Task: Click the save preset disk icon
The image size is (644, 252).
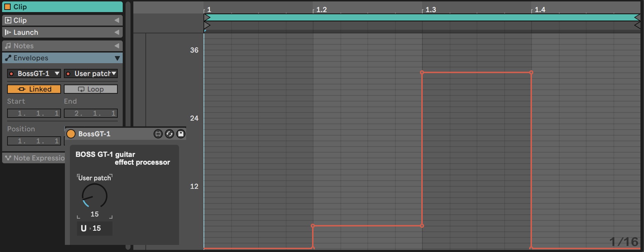Action: pyautogui.click(x=181, y=134)
